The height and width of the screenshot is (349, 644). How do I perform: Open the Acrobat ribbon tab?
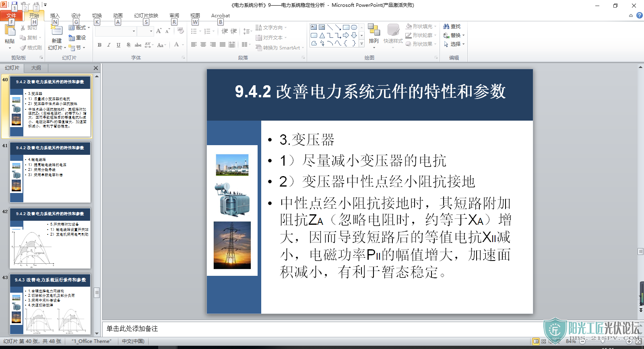tap(221, 16)
